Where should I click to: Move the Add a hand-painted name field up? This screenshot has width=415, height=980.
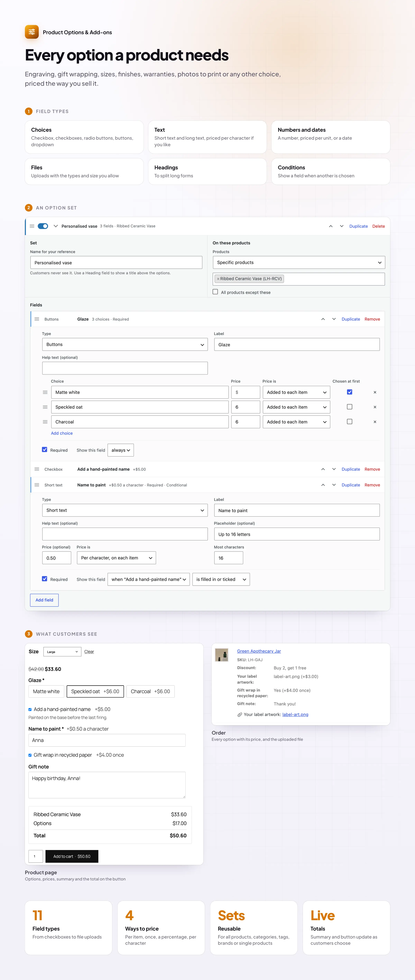click(323, 469)
